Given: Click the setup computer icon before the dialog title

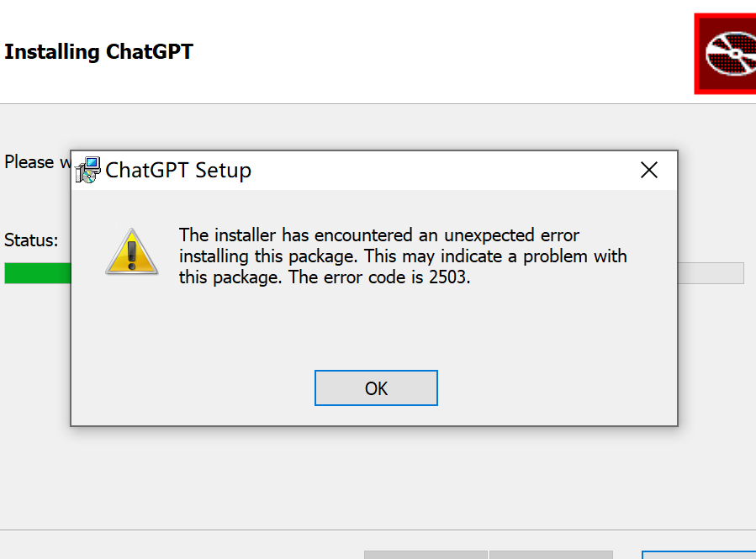Looking at the screenshot, I should 88,170.
